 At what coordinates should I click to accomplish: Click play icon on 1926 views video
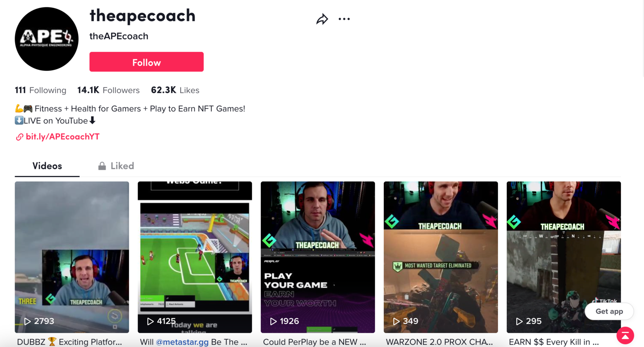point(273,321)
